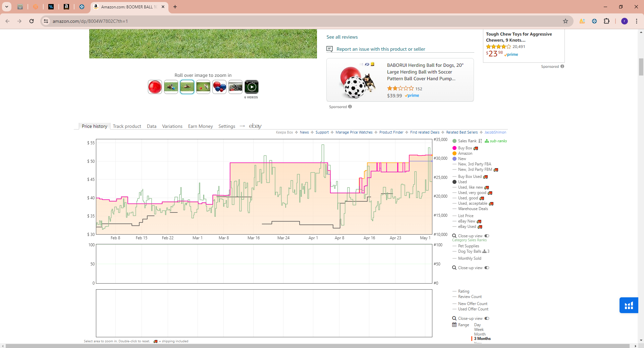
Task: Toggle Close-up view for the price chart
Action: (487, 236)
